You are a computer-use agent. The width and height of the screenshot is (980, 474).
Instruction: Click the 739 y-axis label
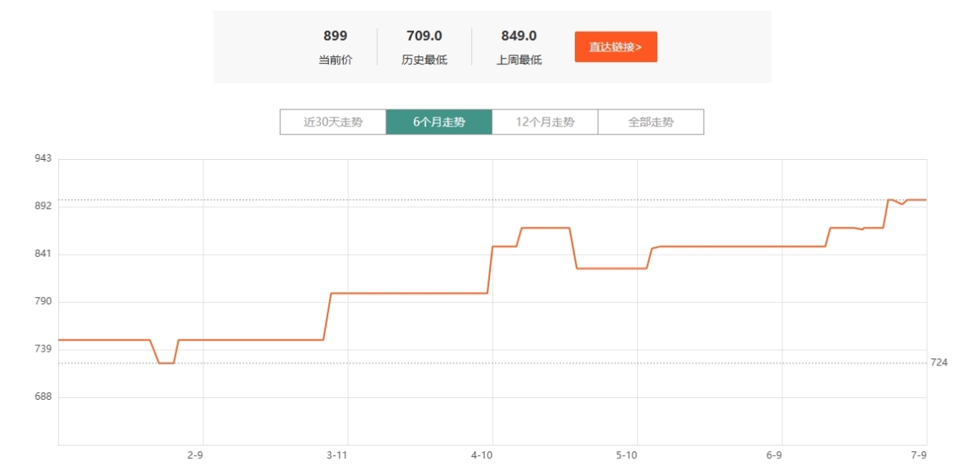coord(43,349)
